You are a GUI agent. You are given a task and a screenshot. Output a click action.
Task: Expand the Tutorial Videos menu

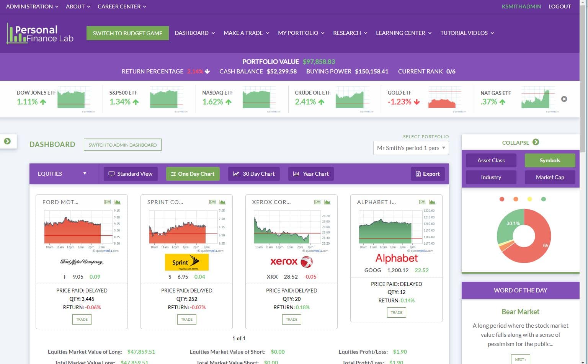point(467,33)
